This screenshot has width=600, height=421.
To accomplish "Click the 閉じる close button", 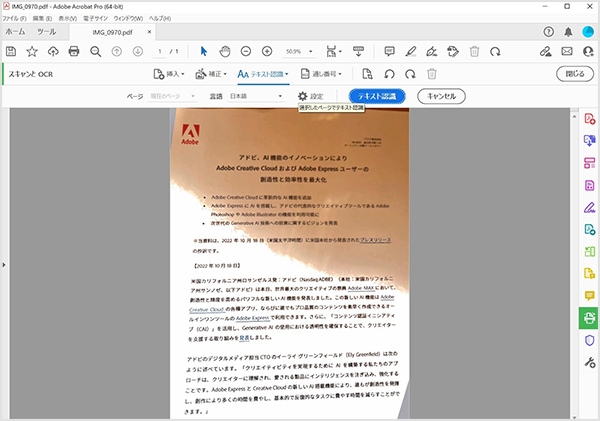I will pos(575,74).
